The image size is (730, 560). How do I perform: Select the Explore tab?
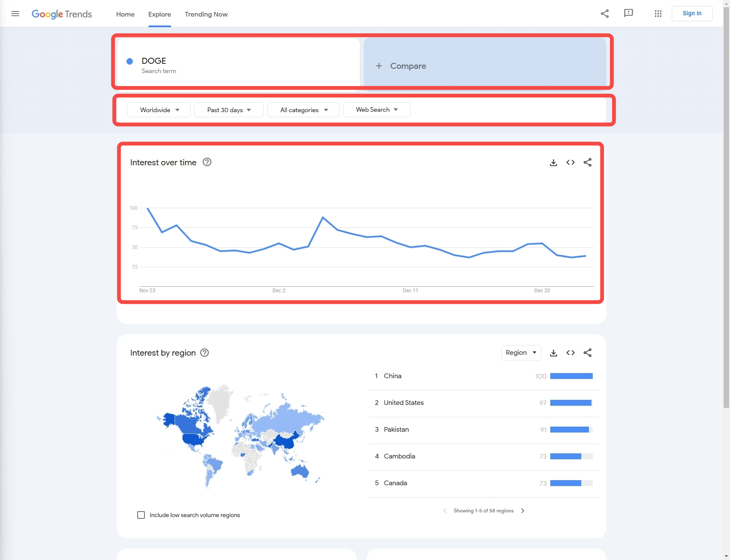(160, 14)
